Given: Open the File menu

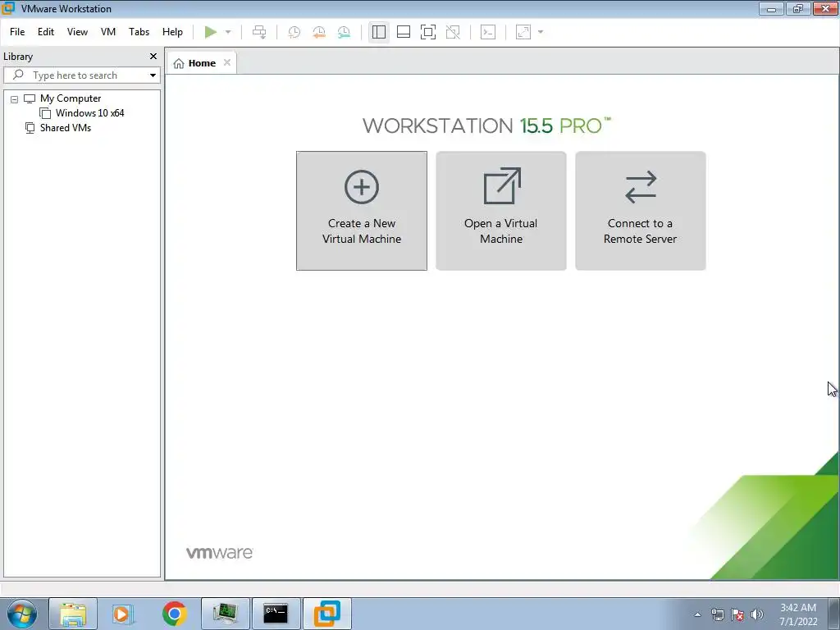Looking at the screenshot, I should 17,32.
